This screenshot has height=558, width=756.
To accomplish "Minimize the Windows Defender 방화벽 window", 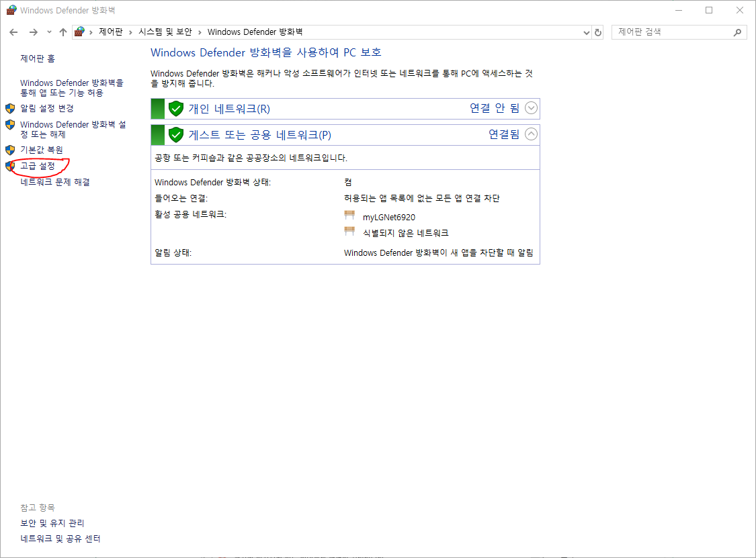I will click(678, 10).
